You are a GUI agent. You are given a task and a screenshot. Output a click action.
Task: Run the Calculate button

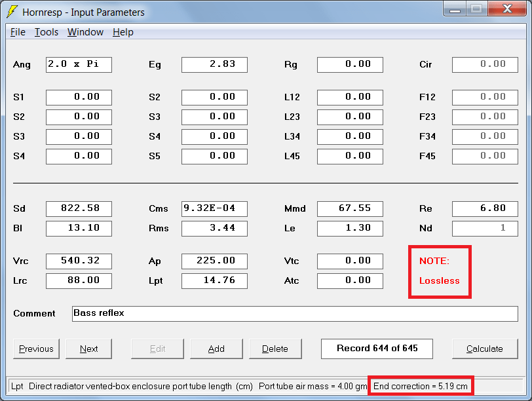click(485, 349)
